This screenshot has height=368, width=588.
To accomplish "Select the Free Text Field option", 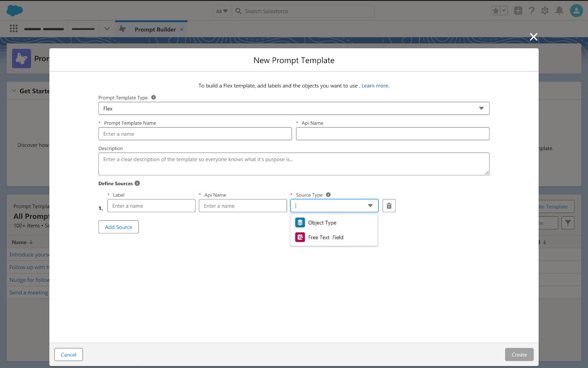I will point(334,237).
